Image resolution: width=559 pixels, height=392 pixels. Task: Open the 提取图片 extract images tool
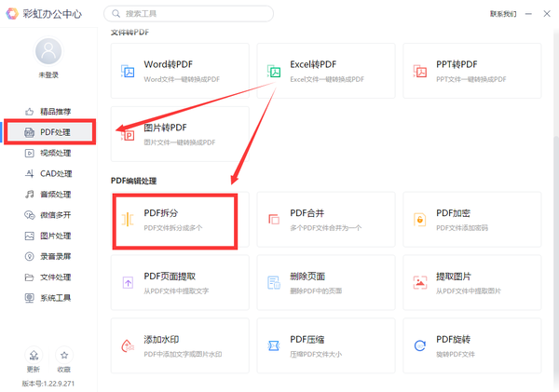coord(471,282)
